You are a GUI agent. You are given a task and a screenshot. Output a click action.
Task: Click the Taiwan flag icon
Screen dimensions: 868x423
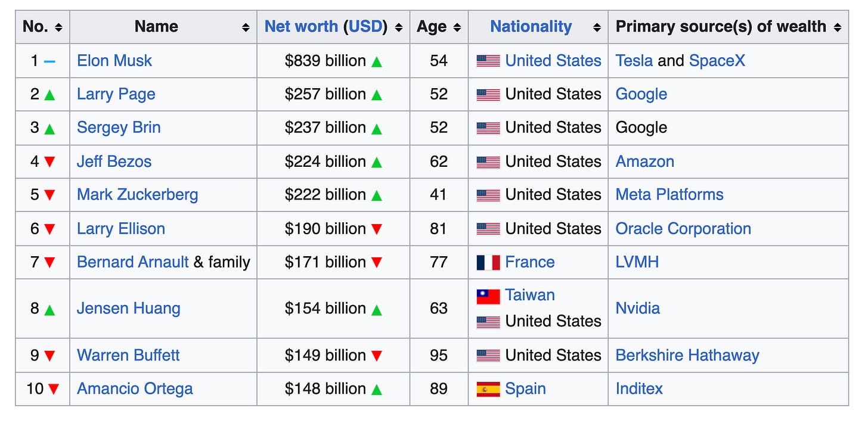click(x=488, y=296)
